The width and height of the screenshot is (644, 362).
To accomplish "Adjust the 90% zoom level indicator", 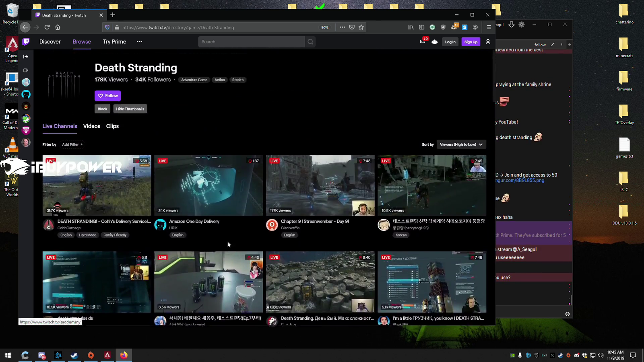I will coord(325,27).
